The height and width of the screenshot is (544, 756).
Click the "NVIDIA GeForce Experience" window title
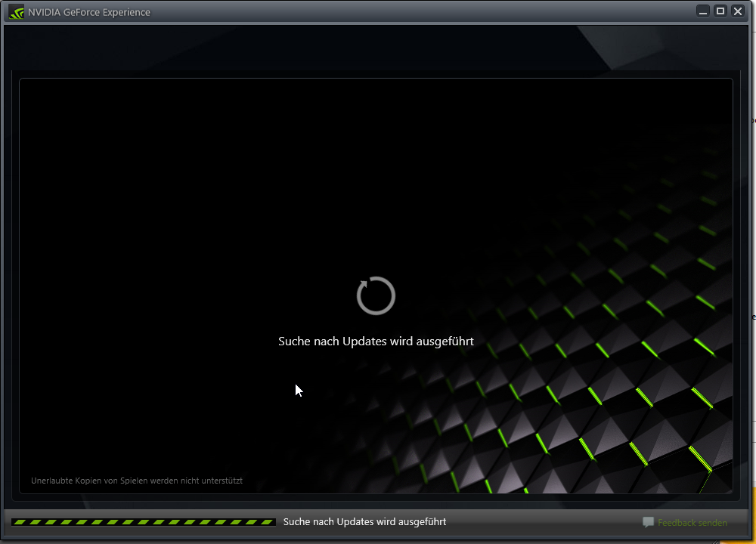pyautogui.click(x=89, y=12)
